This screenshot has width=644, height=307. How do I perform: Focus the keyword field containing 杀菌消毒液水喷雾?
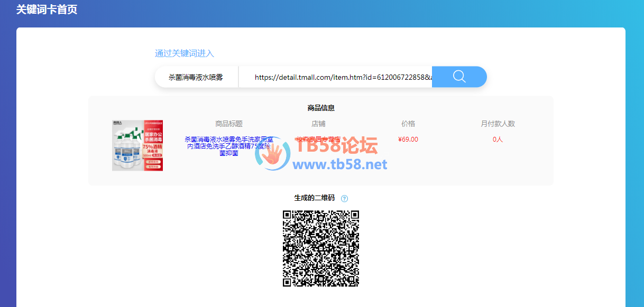196,77
